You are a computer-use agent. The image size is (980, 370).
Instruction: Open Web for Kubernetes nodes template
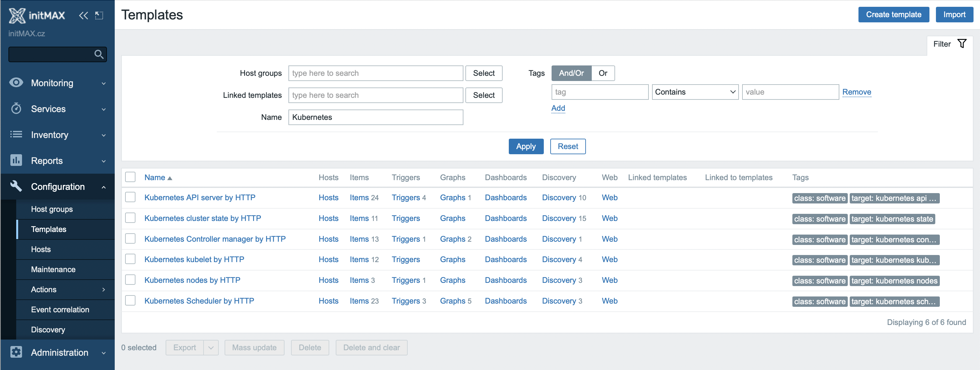pos(610,280)
